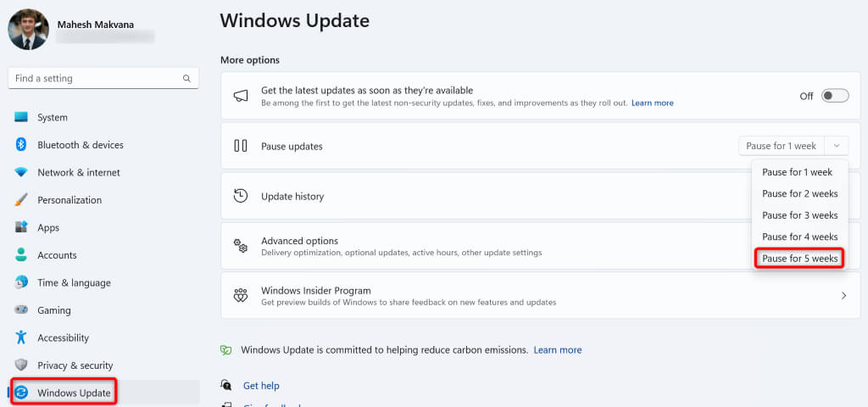Click the Find a setting search box
The image size is (868, 407).
tap(93, 78)
